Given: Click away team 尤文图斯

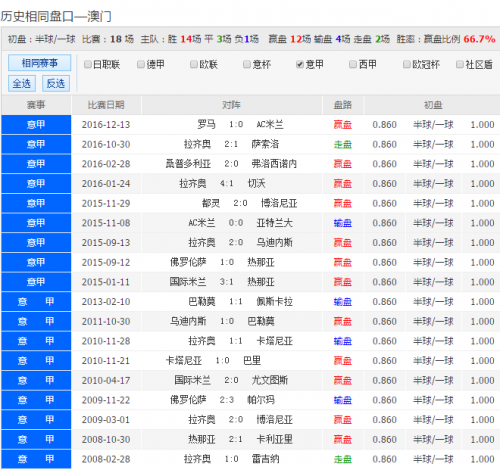Looking at the screenshot, I should [x=270, y=380].
